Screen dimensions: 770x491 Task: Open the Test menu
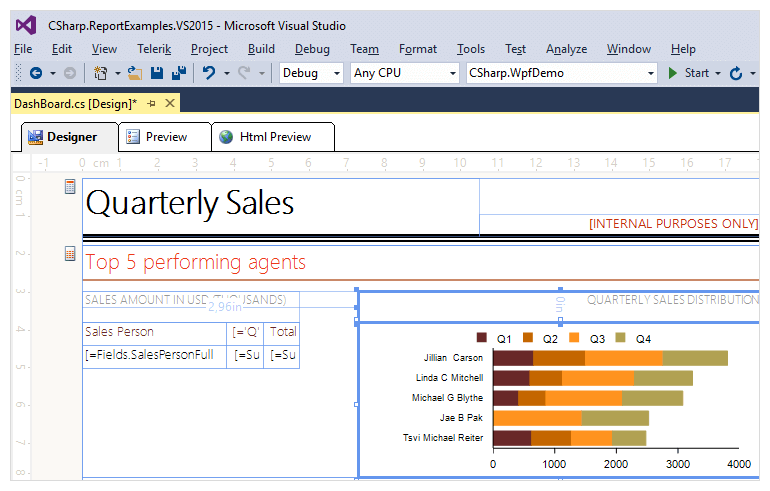pyautogui.click(x=515, y=49)
